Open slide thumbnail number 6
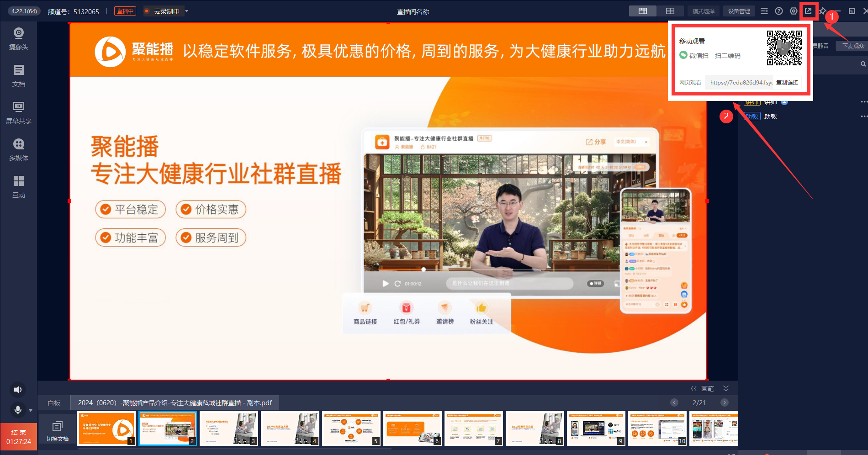Screen dimensions: 868x455 413,428
